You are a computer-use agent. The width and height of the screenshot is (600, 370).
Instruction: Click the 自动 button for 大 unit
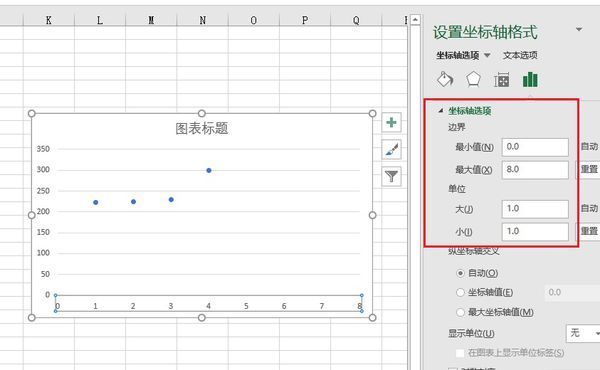point(589,209)
